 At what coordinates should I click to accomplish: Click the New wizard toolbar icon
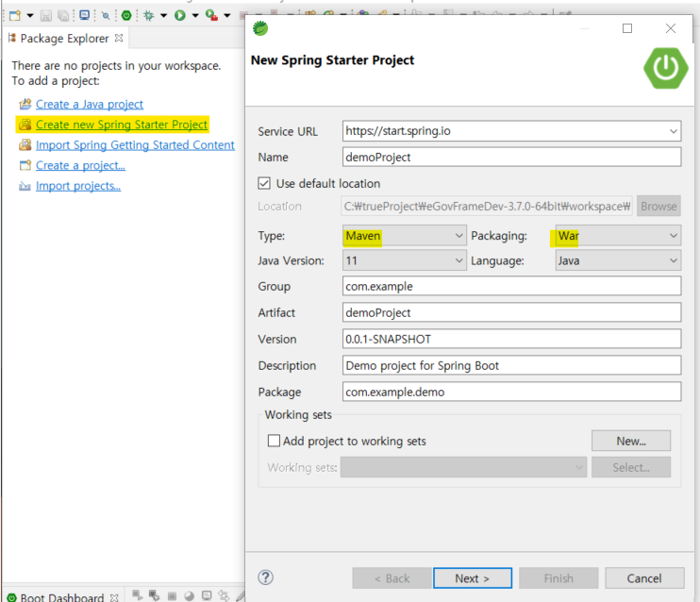[15, 16]
